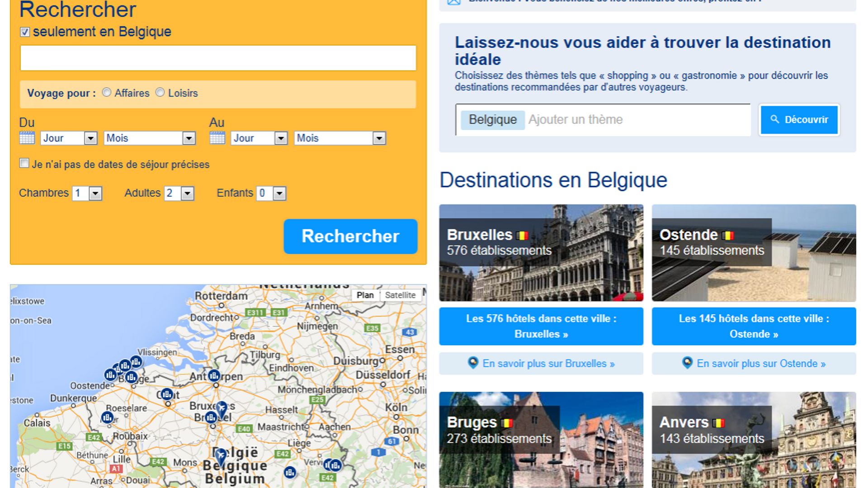Select the Loisirs radio button
The width and height of the screenshot is (868, 488).
point(160,92)
